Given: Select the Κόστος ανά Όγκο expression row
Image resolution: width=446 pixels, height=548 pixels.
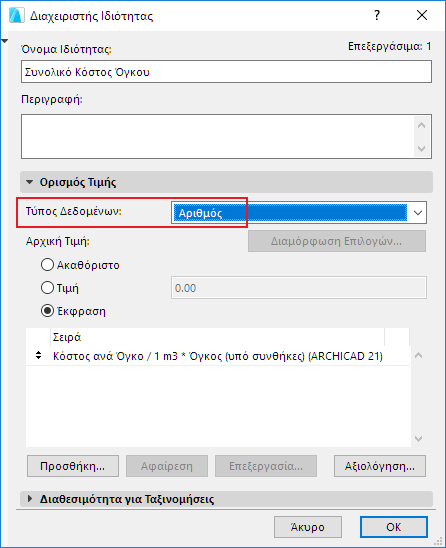Looking at the screenshot, I should pyautogui.click(x=218, y=356).
